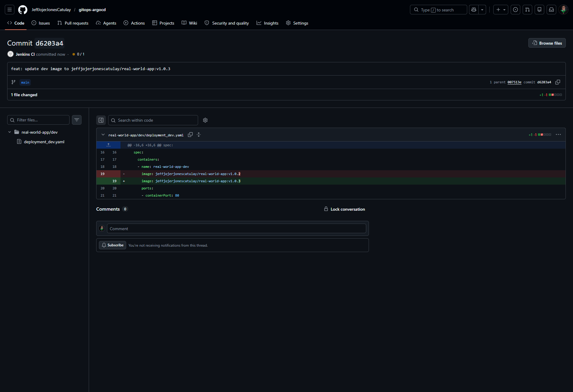Open the notifications inbox icon
This screenshot has width=573, height=392.
point(551,10)
